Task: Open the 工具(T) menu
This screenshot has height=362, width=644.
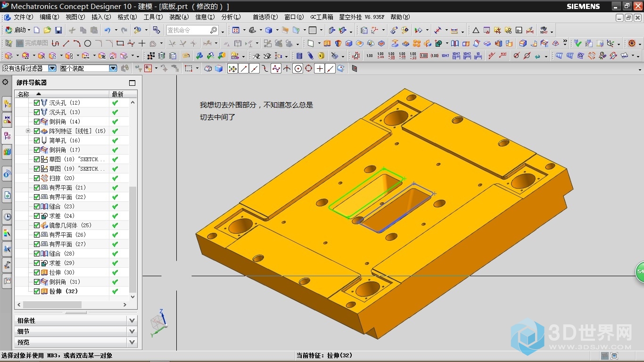Action: tap(153, 17)
